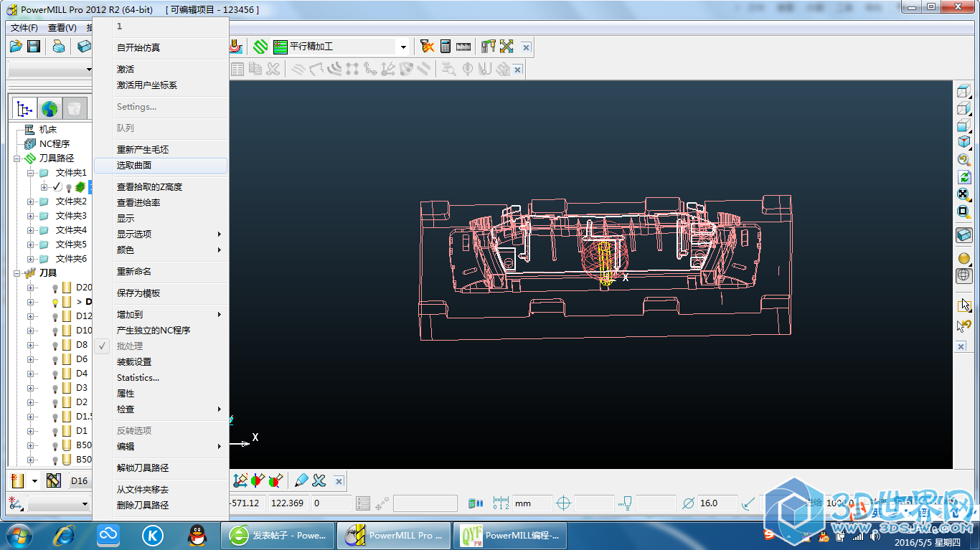Choose 激活用户坐标系 from context menu
Viewport: 980px width, 550px height.
tap(161, 85)
